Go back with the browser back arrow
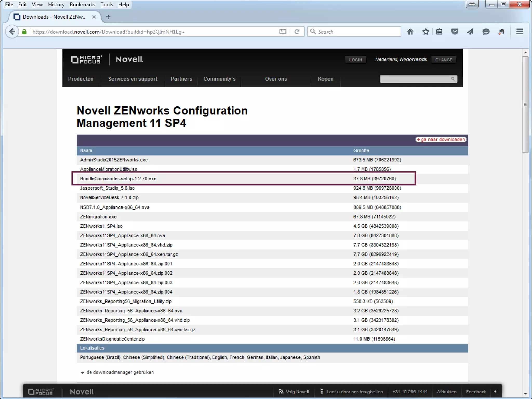The width and height of the screenshot is (532, 399). pos(12,32)
